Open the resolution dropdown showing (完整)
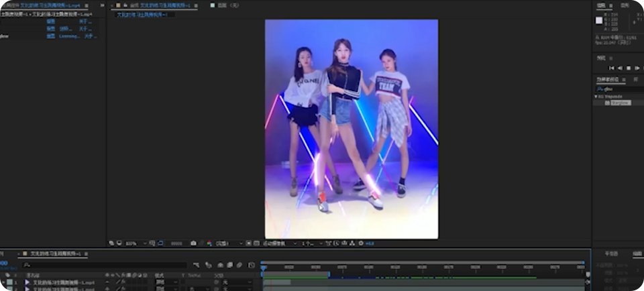The width and height of the screenshot is (644, 291). 229,243
